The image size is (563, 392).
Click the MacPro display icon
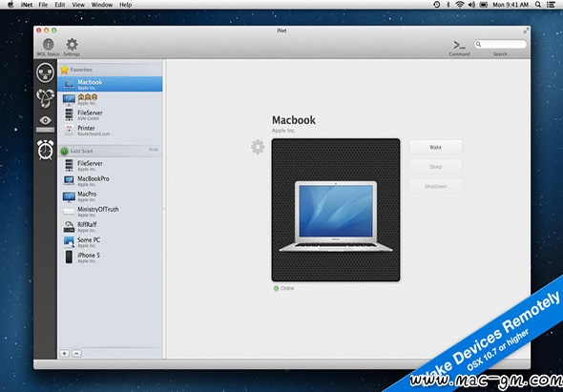click(x=69, y=196)
